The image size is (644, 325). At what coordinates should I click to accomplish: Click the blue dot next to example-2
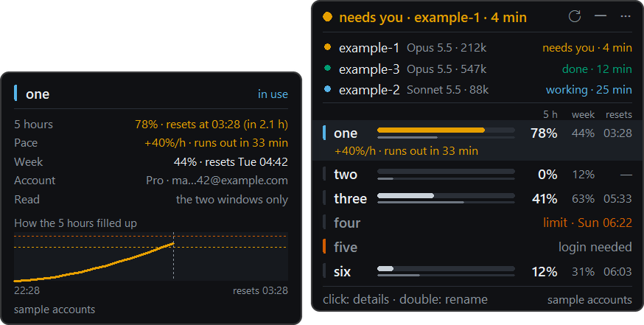(327, 88)
